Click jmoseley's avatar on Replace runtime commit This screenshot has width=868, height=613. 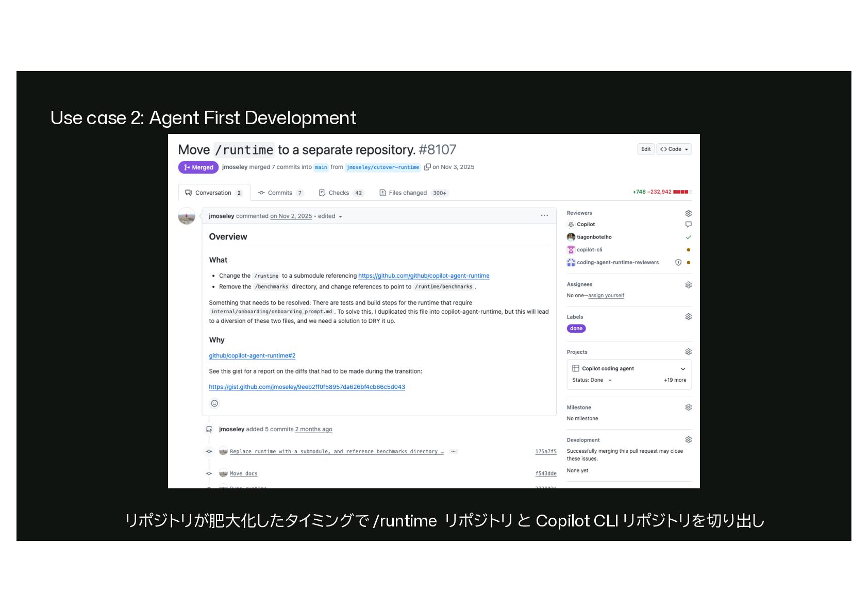click(223, 452)
